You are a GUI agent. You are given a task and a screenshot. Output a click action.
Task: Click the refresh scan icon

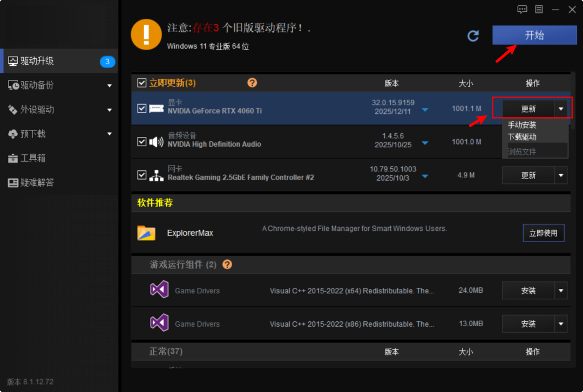coord(473,36)
